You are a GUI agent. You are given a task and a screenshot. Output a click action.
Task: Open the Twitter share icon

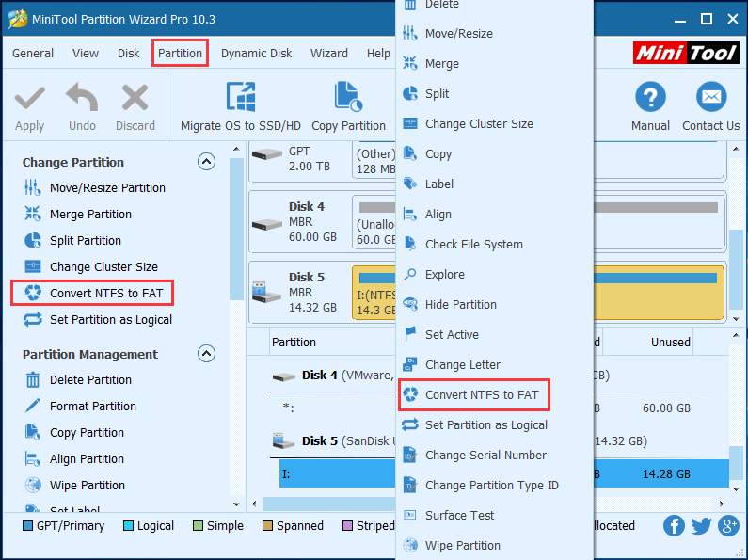click(x=701, y=526)
